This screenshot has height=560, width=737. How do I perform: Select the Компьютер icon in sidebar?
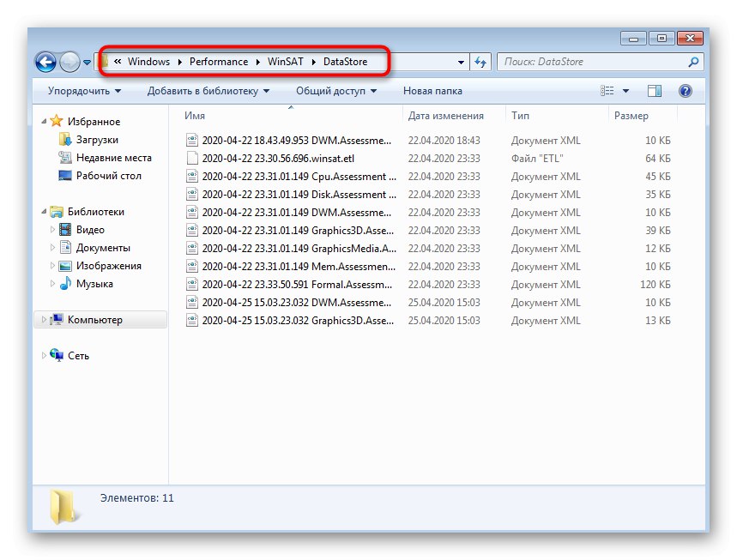[x=57, y=319]
